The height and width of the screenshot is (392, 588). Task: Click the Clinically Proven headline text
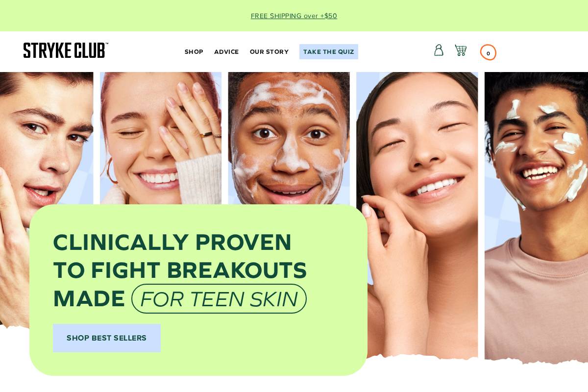pos(172,243)
